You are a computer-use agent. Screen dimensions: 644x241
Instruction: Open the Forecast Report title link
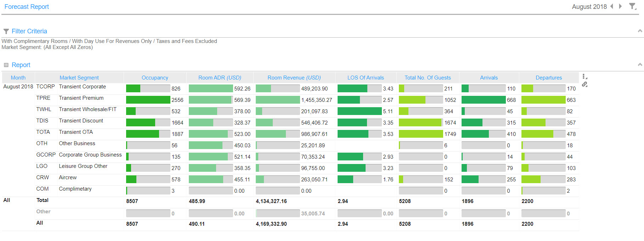(27, 7)
